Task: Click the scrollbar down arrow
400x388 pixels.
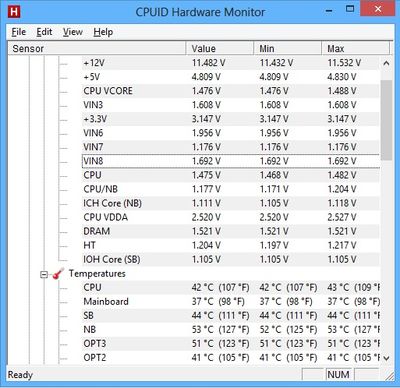Action: (x=386, y=358)
